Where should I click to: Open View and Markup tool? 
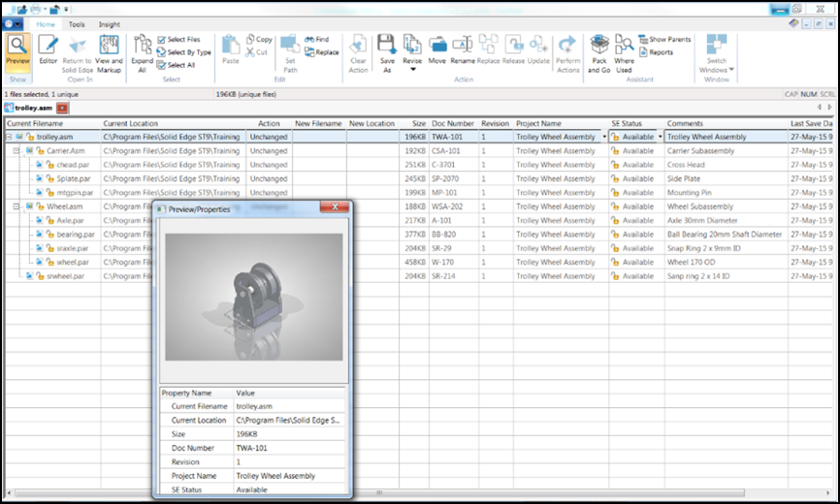[x=109, y=54]
